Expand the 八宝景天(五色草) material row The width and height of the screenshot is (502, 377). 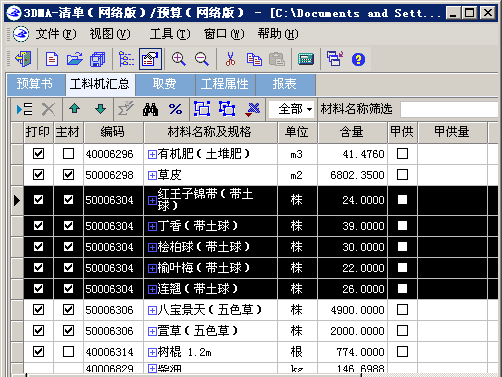(152, 310)
